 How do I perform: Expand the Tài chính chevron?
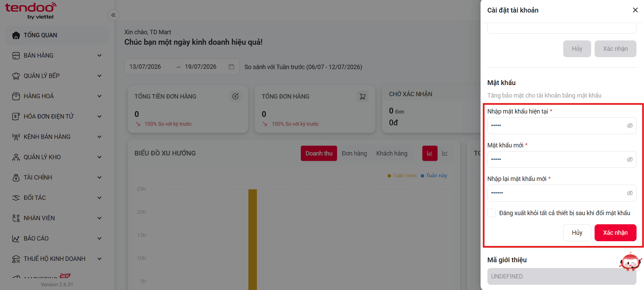99,178
